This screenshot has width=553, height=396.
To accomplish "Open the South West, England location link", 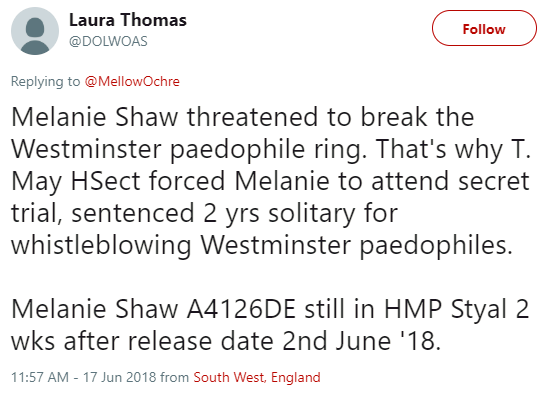I will pos(257,377).
